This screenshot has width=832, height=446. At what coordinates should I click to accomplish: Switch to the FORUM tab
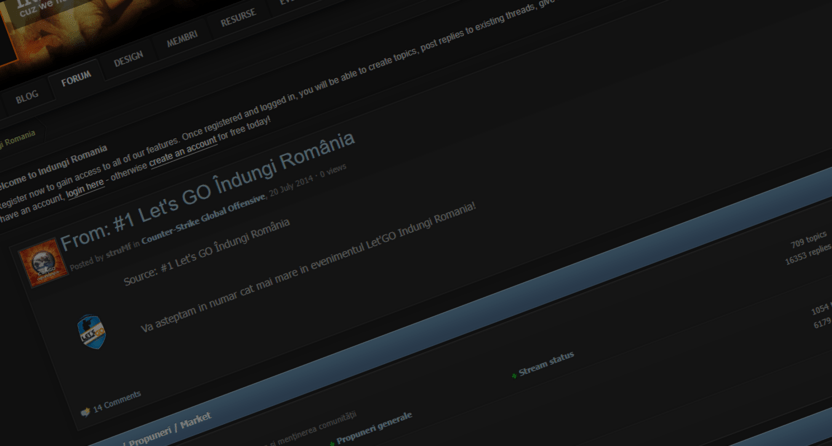coord(76,78)
